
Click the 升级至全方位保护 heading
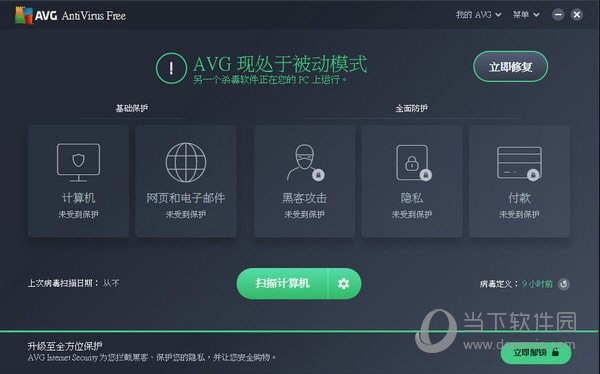click(x=65, y=346)
